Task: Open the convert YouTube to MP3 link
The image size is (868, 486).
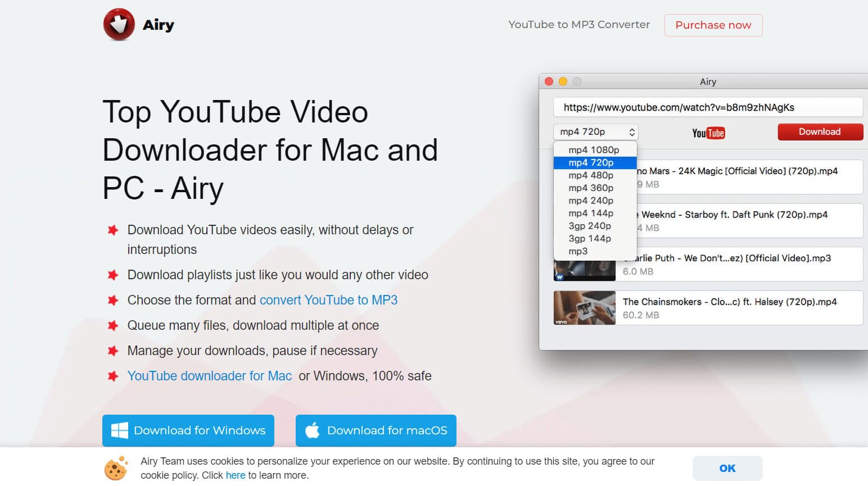Action: pyautogui.click(x=328, y=300)
